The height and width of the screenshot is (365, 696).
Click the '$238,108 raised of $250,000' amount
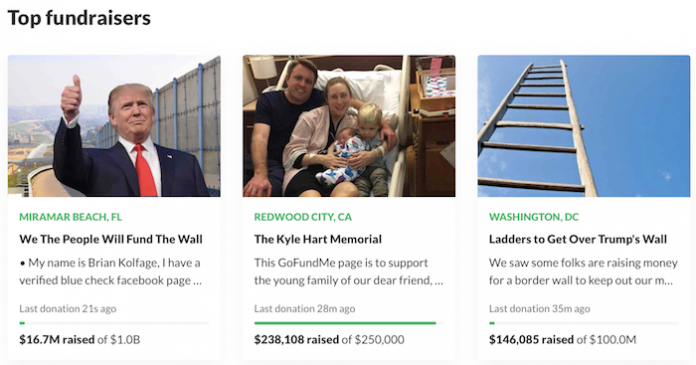pos(329,340)
